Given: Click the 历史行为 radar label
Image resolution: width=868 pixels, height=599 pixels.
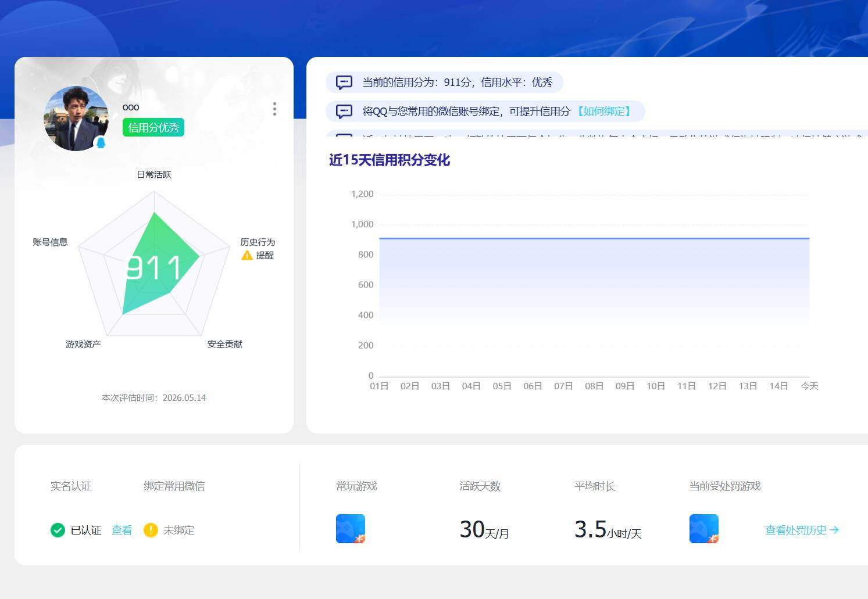Looking at the screenshot, I should click(258, 242).
